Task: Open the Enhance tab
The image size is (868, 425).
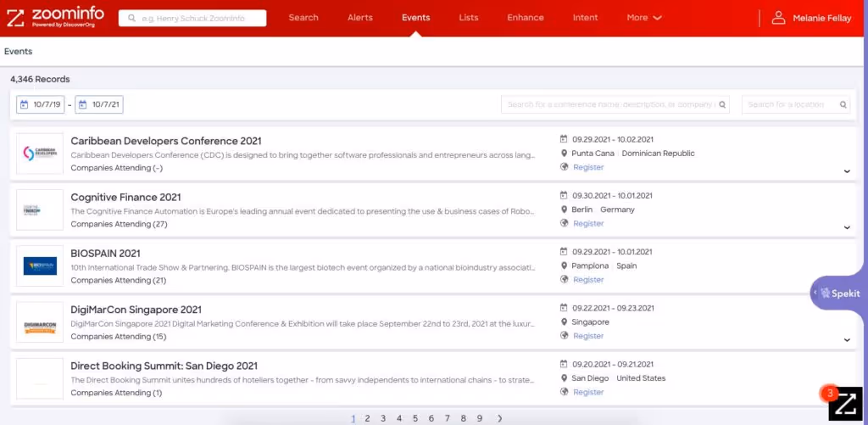Action: 526,18
